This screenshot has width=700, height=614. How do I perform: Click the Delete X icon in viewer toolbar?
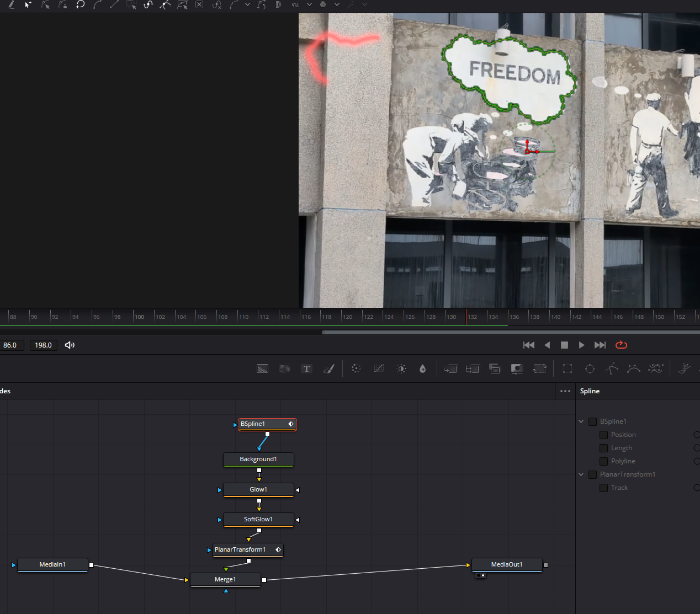[x=199, y=4]
